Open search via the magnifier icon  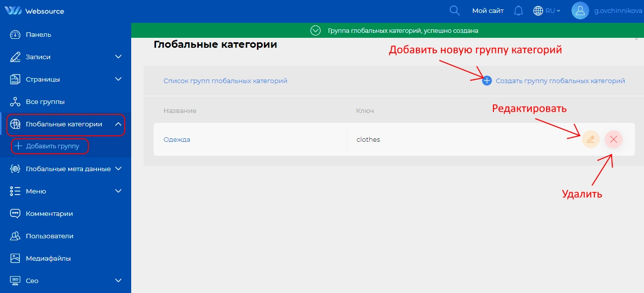point(454,10)
